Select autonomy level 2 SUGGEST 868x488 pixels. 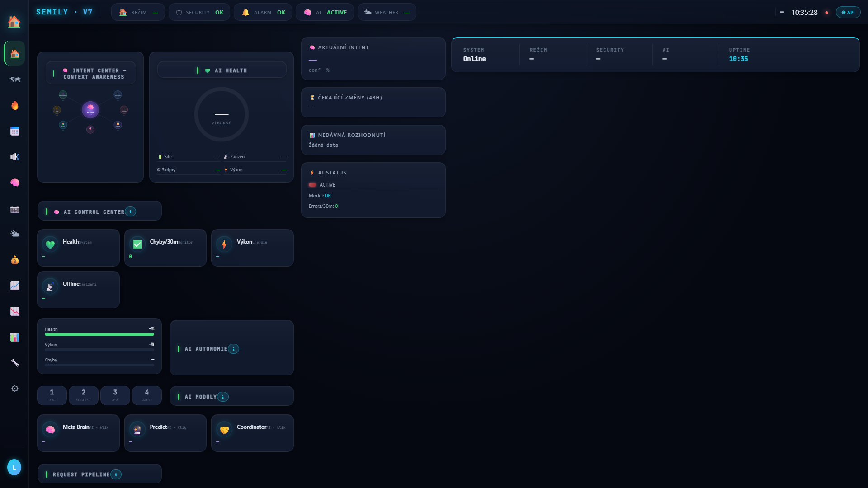point(84,395)
